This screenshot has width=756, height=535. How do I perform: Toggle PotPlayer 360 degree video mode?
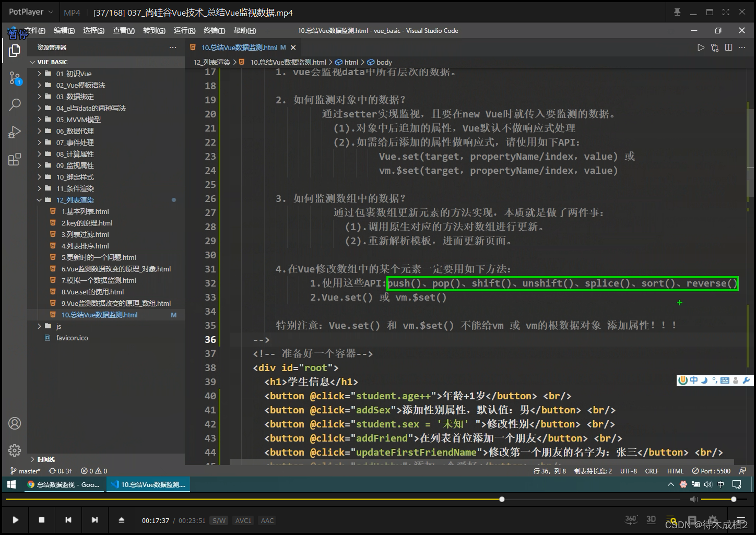click(x=631, y=519)
